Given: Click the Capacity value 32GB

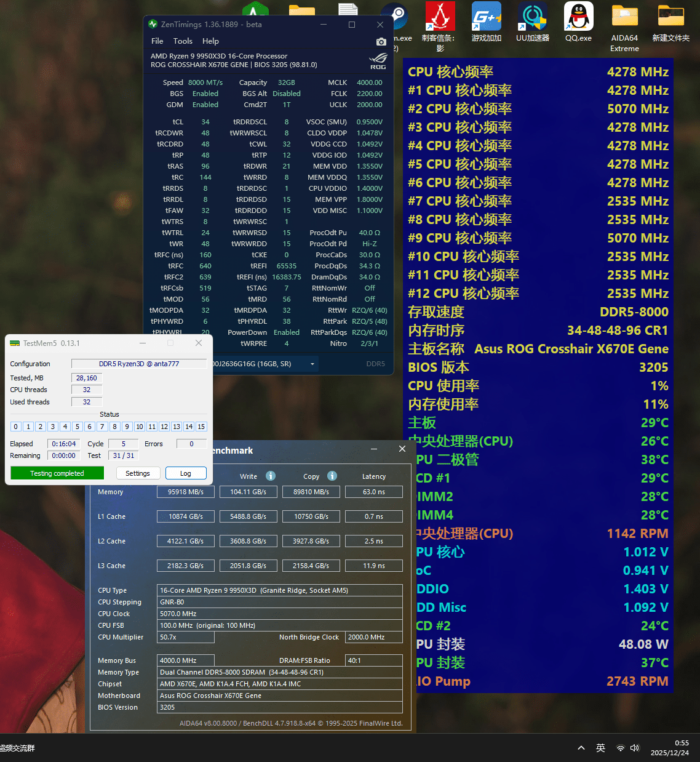Looking at the screenshot, I should 287,82.
